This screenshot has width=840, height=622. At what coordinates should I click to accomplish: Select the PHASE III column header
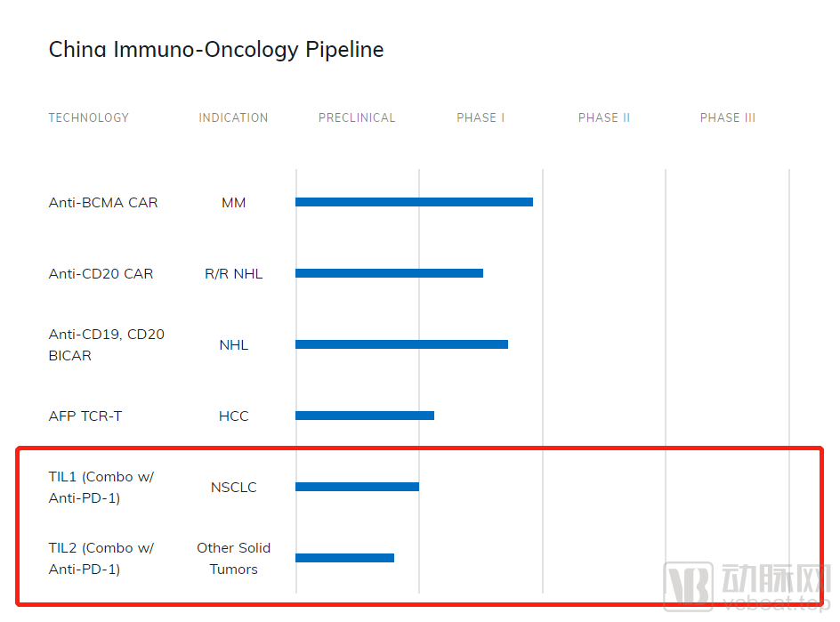728,117
